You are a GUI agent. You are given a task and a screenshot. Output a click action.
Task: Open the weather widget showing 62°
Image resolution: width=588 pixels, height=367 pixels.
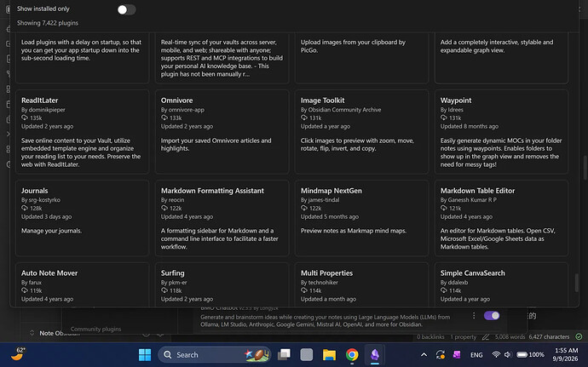coord(18,353)
